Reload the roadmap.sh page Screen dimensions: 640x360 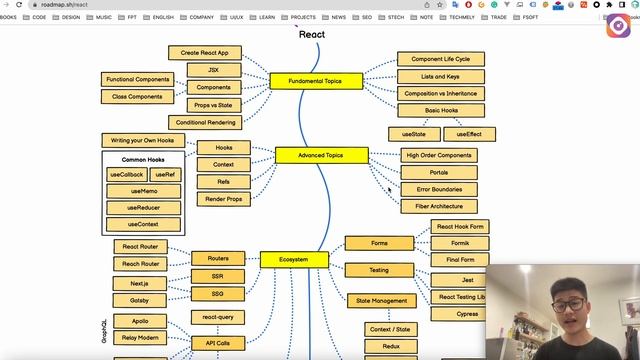[19, 4]
